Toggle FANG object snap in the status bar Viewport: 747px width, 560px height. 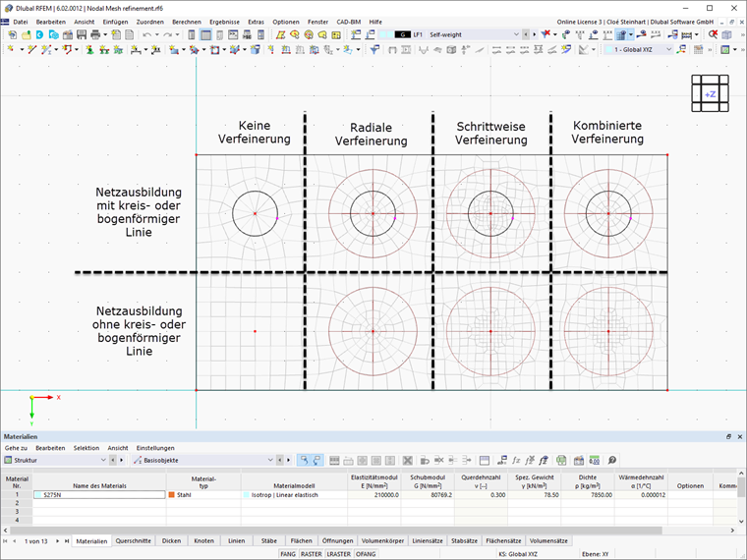[288, 554]
